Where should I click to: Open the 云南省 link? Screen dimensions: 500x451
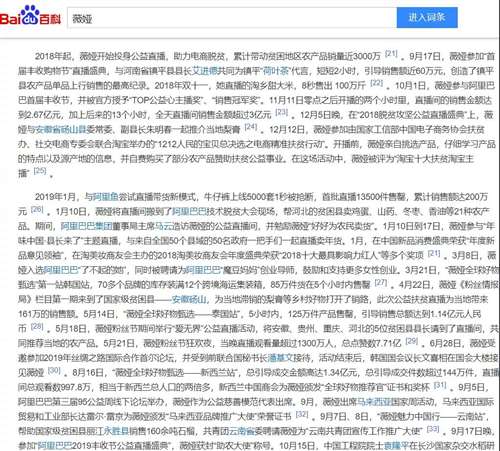pos(241,431)
